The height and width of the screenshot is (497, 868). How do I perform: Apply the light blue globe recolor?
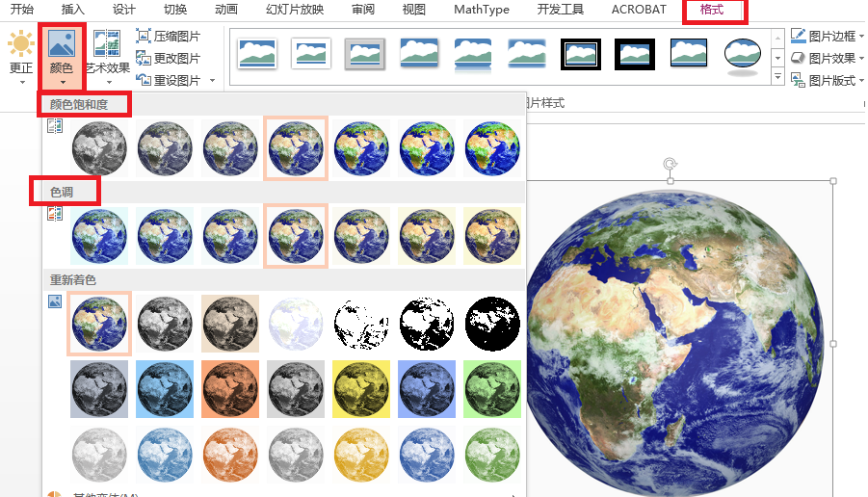(x=165, y=455)
